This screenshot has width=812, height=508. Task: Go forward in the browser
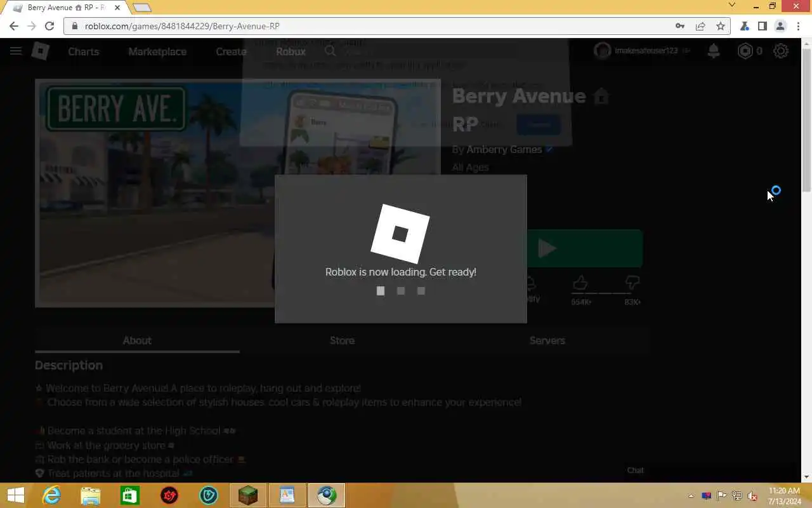pyautogui.click(x=32, y=26)
